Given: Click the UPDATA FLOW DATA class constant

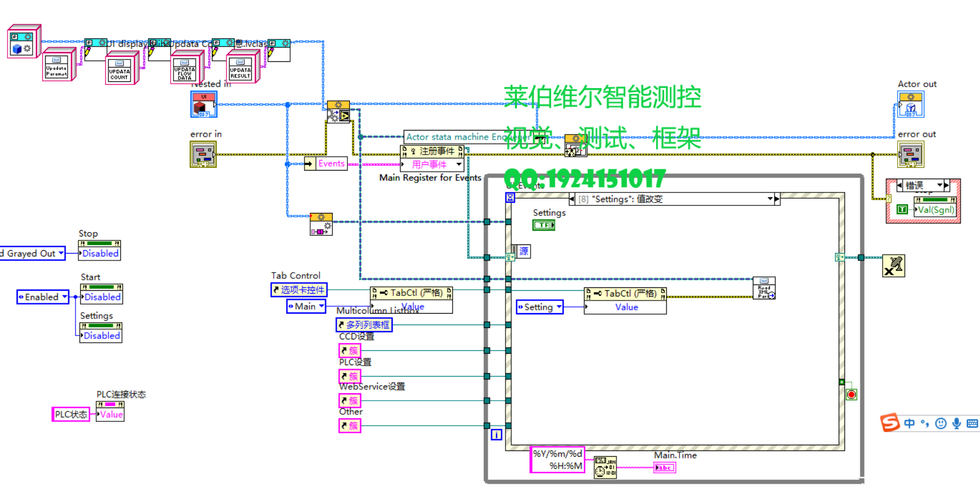Looking at the screenshot, I should pos(187,68).
